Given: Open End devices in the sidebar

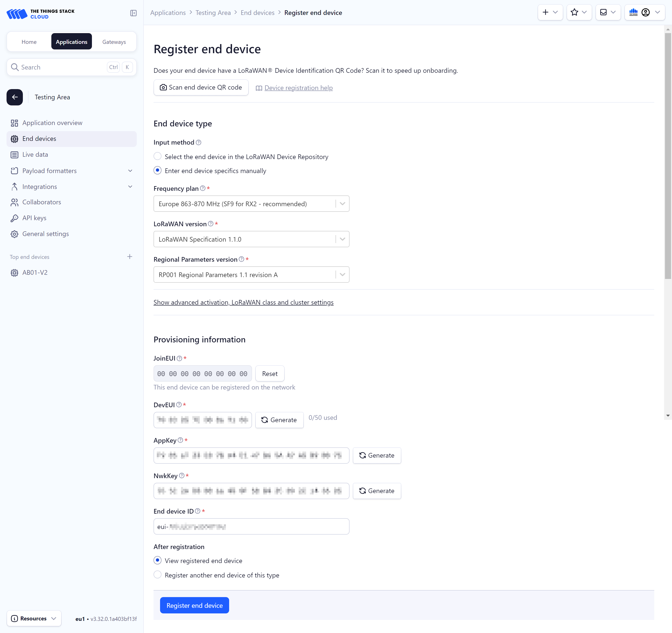Looking at the screenshot, I should (x=39, y=139).
